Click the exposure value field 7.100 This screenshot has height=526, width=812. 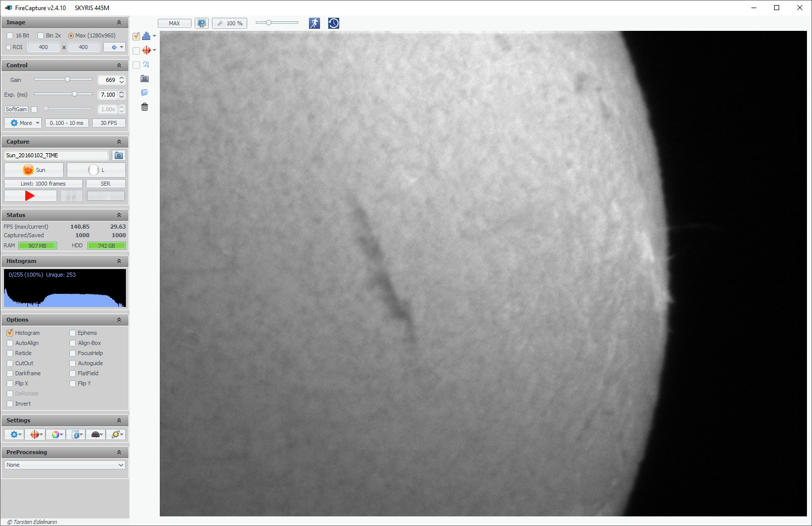point(108,95)
